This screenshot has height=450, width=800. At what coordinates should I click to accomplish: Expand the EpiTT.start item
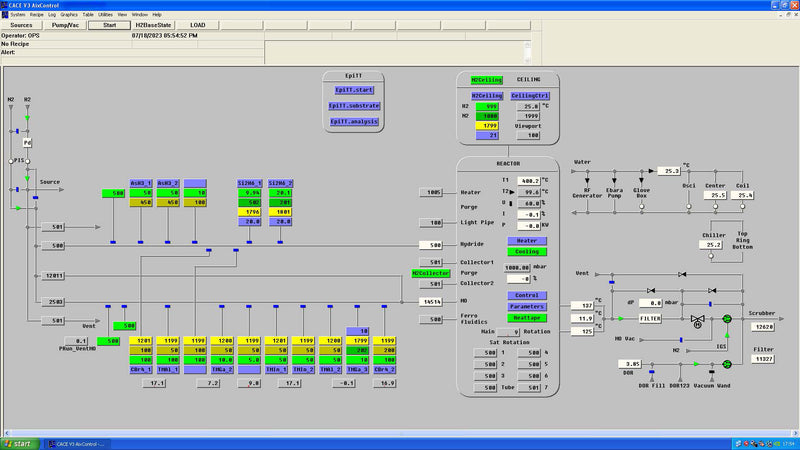355,89
